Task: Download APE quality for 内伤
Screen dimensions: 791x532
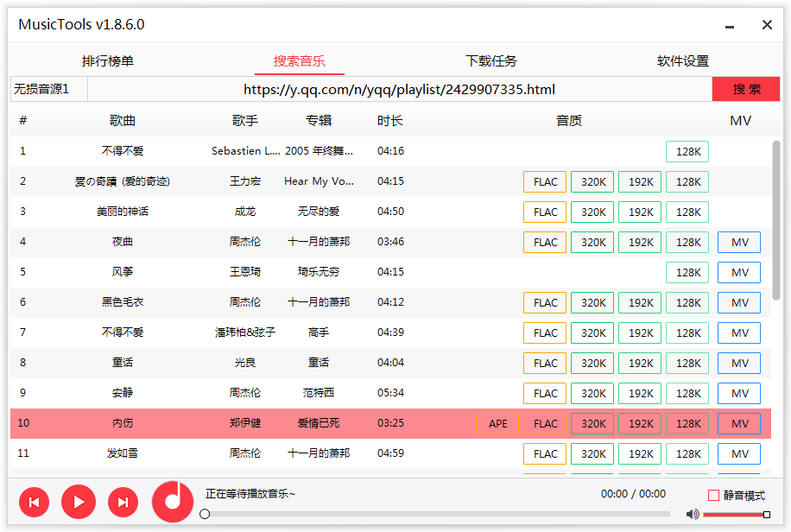Action: tap(498, 424)
